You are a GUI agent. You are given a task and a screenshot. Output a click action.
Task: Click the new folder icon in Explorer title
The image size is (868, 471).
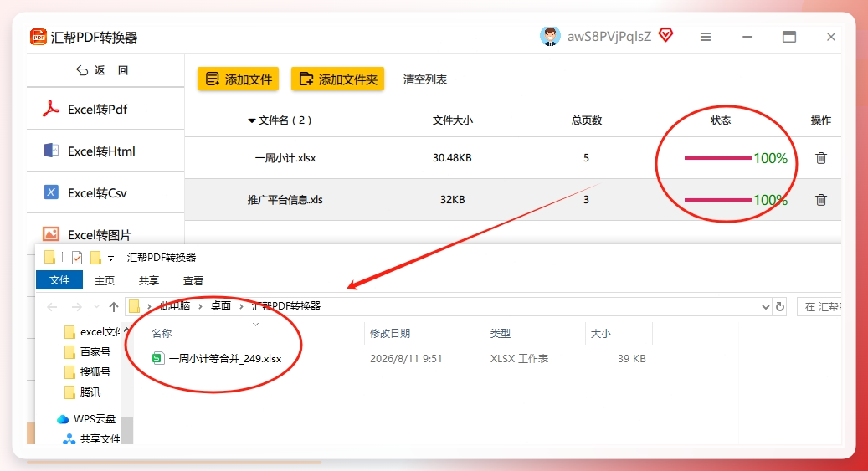pyautogui.click(x=95, y=258)
